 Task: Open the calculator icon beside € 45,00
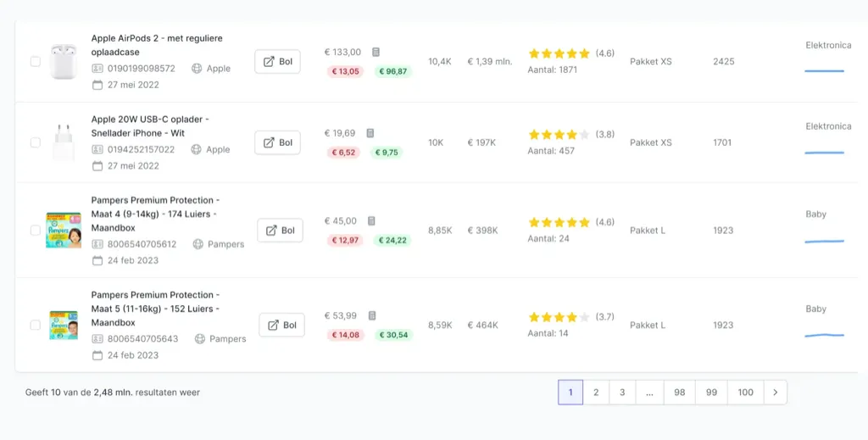(371, 220)
